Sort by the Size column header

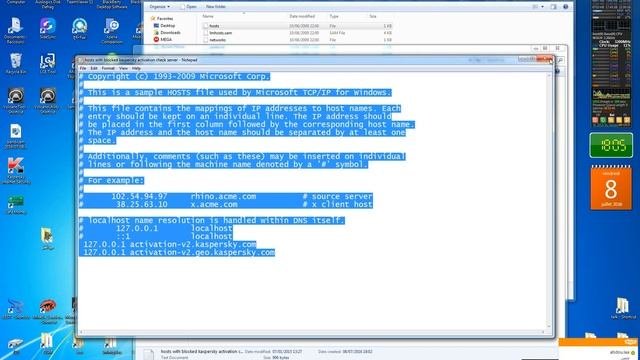(373, 16)
